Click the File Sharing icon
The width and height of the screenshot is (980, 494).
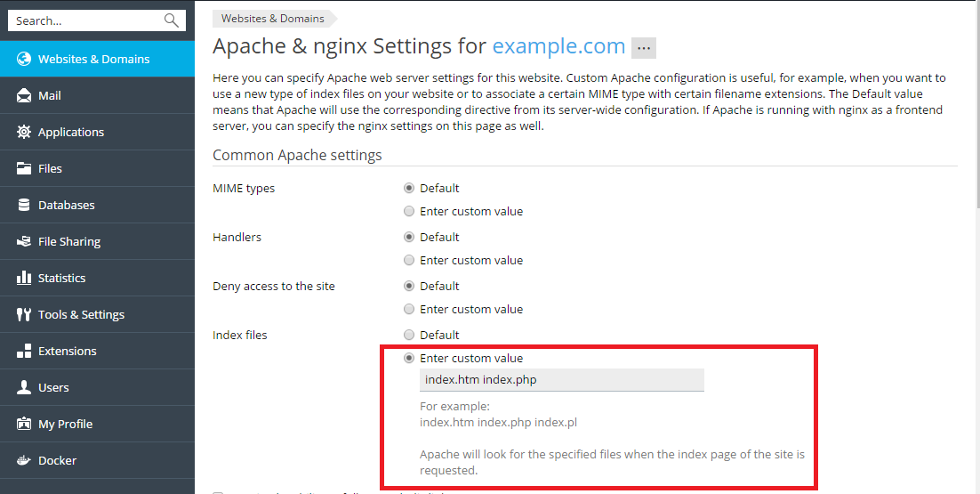coord(24,241)
